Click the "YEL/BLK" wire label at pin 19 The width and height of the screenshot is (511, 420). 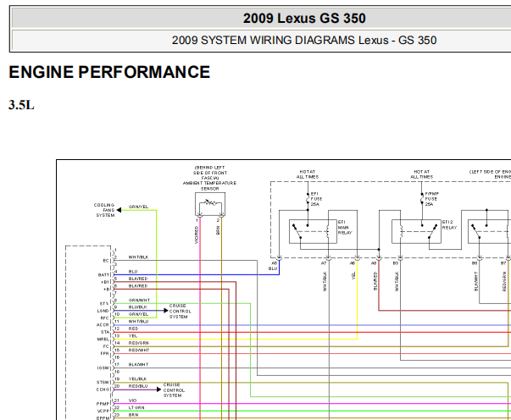pyautogui.click(x=137, y=379)
